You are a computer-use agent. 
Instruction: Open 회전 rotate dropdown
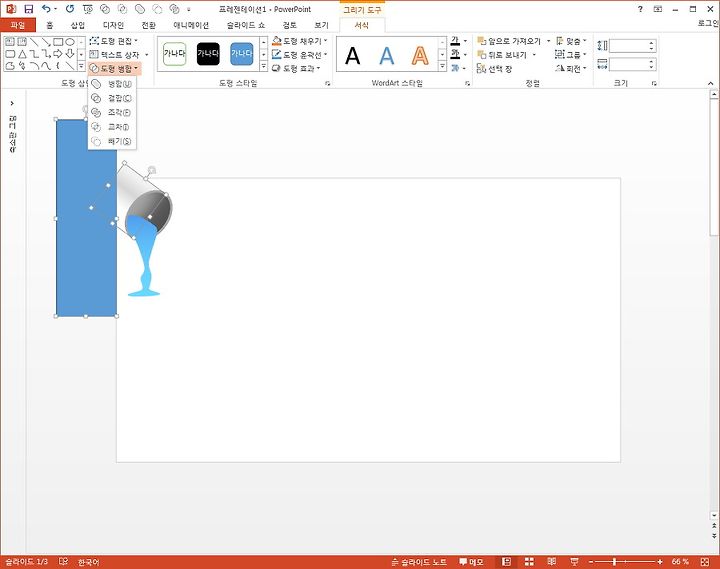(x=571, y=68)
